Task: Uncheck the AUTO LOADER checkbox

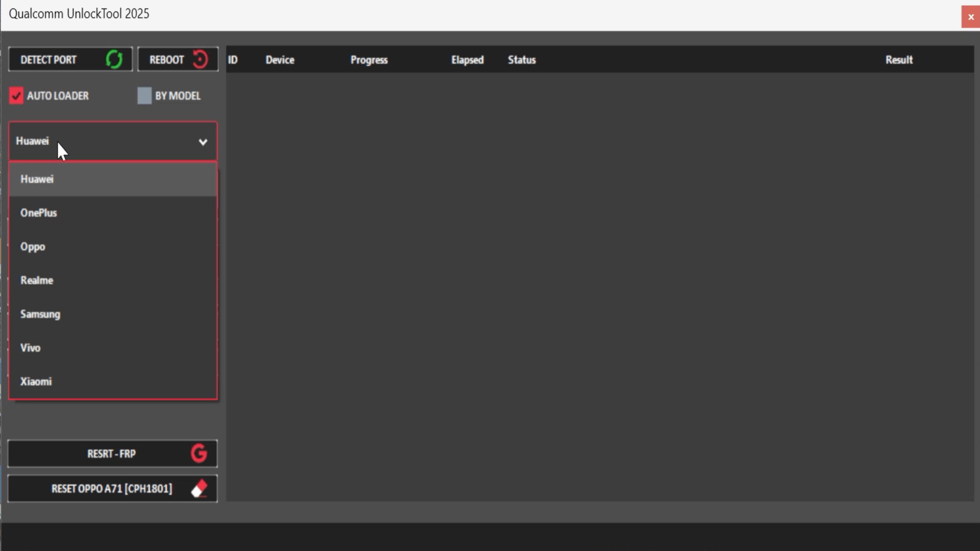Action: point(16,96)
